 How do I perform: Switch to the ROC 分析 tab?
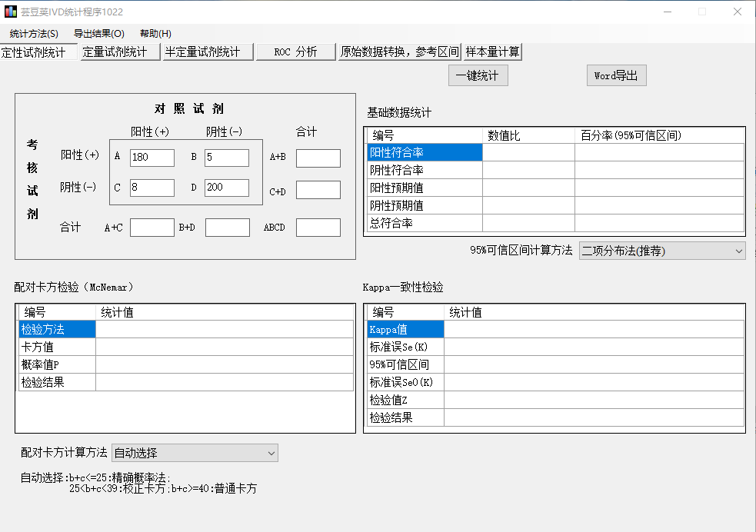click(x=295, y=52)
